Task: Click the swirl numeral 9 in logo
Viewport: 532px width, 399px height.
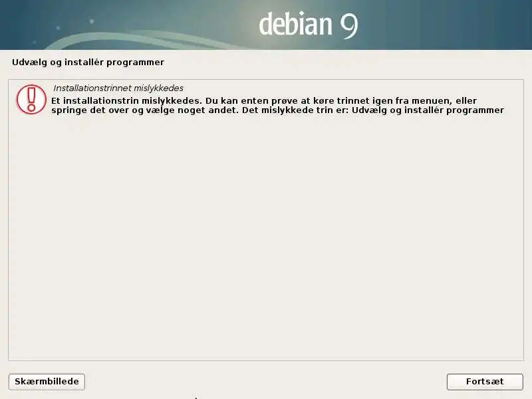Action: 349,27
